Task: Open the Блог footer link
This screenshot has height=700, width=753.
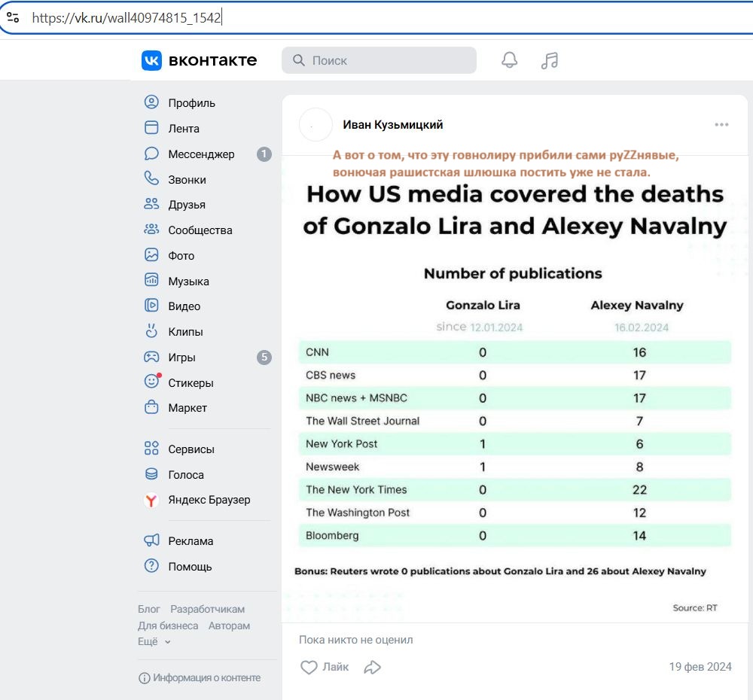Action: pyautogui.click(x=149, y=609)
